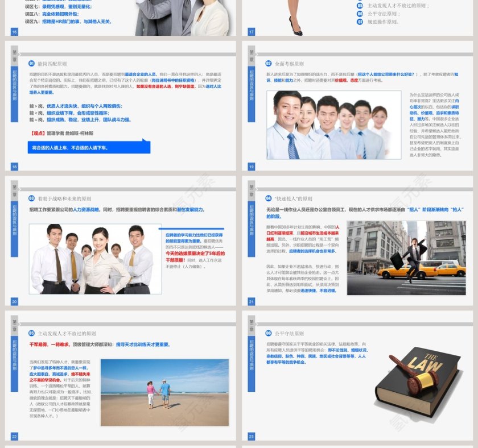The height and width of the screenshot is (448, 478).
Task: Click the vertical blue sidebar label on slide 22
Action: [14, 364]
